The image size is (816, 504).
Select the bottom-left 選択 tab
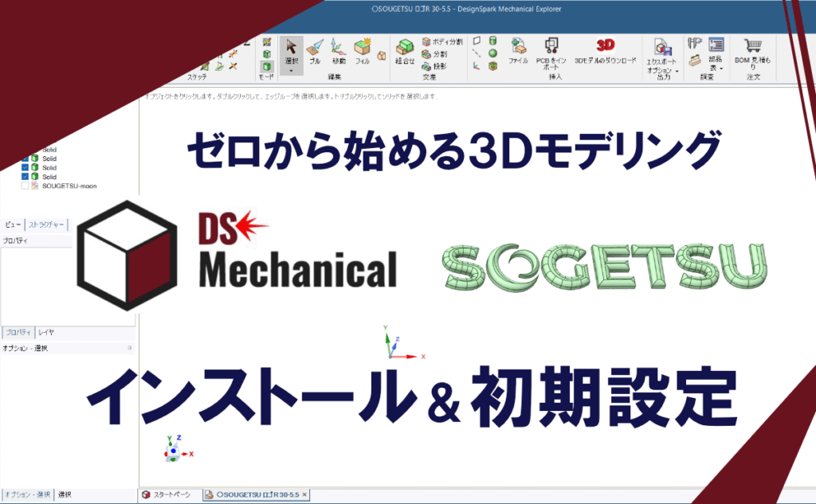coord(65,494)
